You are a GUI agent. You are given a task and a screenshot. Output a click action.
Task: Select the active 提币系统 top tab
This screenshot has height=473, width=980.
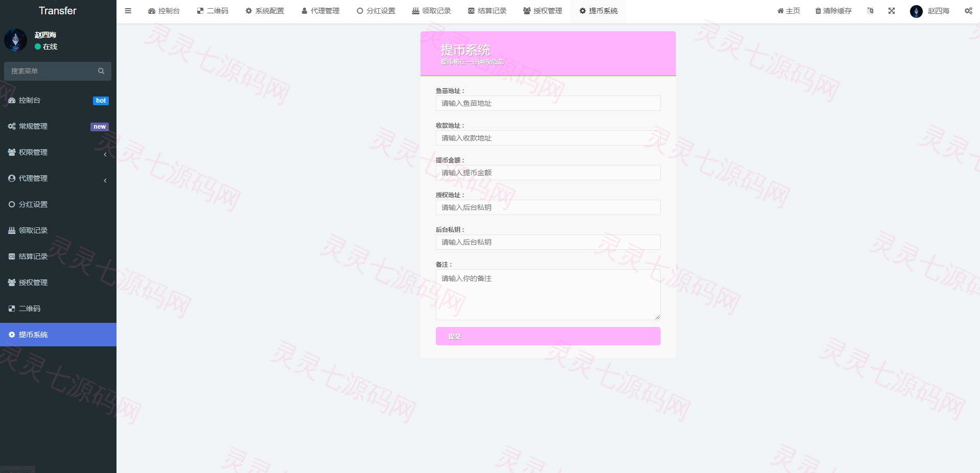pos(598,11)
